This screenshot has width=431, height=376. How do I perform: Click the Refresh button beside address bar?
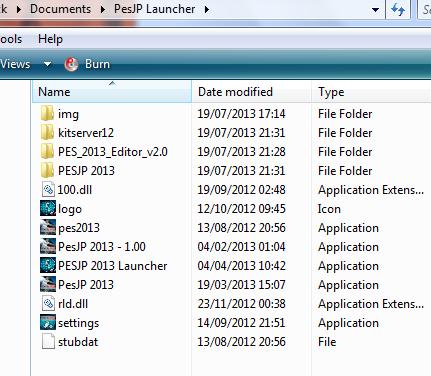[398, 9]
